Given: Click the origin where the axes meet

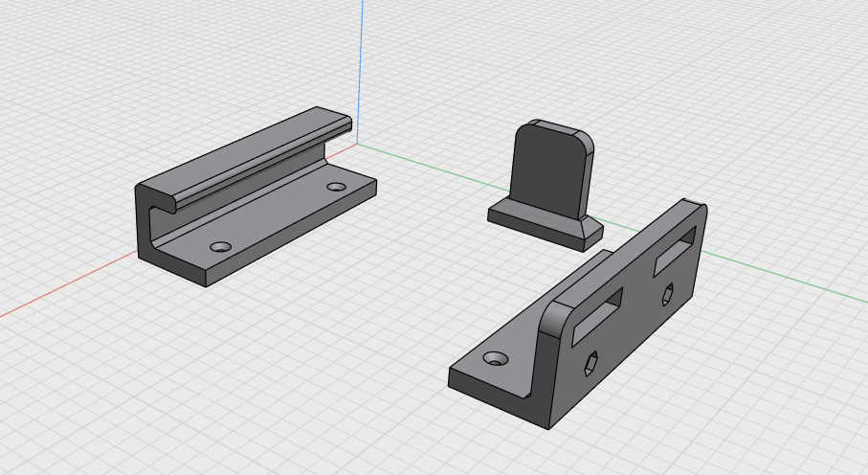Looking at the screenshot, I should point(358,144).
